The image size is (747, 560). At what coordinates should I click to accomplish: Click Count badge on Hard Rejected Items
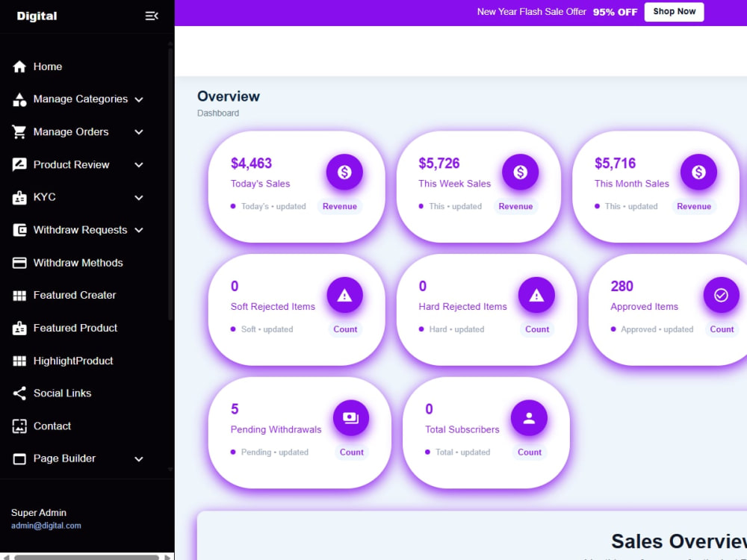pyautogui.click(x=537, y=329)
